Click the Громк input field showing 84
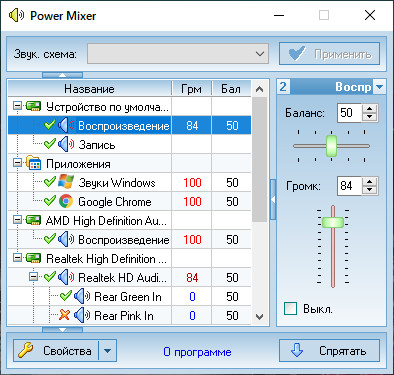394x375 pixels. tap(350, 186)
